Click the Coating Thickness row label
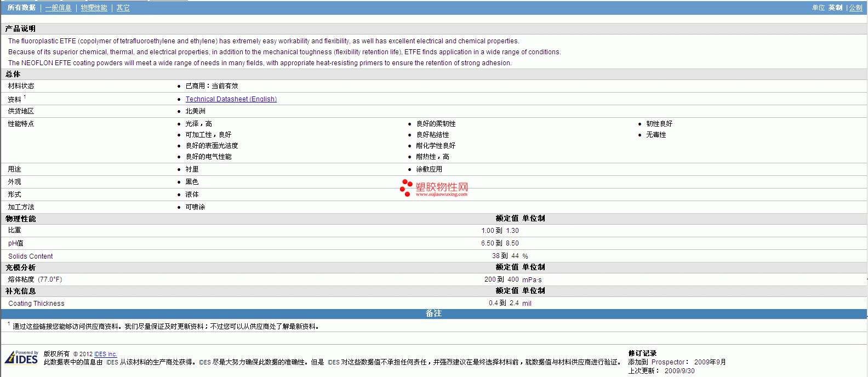 36,304
